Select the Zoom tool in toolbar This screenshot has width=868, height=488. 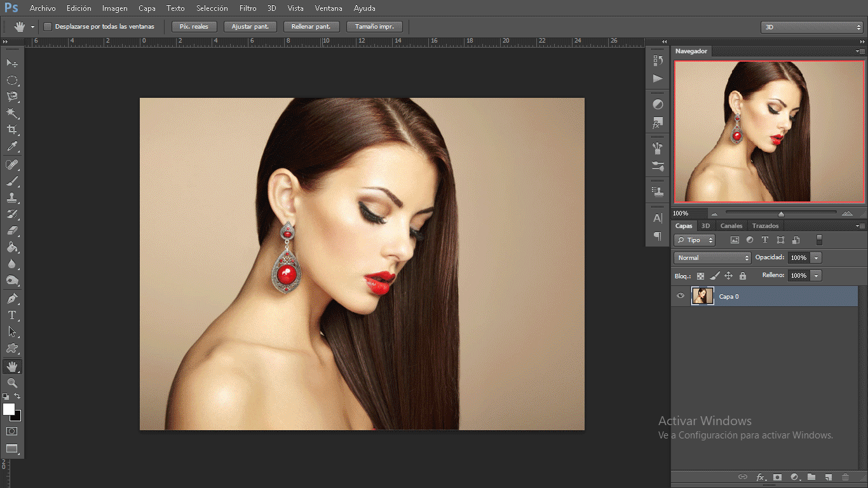point(12,383)
